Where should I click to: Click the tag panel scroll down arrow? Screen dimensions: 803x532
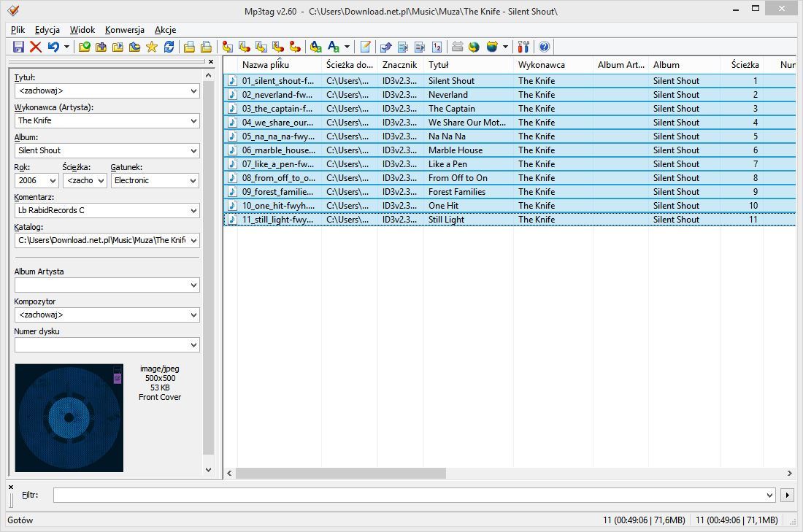pos(209,469)
